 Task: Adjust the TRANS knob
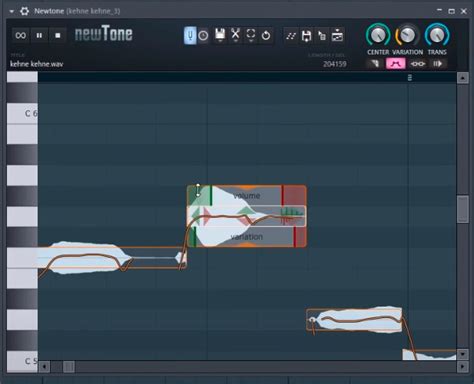437,35
